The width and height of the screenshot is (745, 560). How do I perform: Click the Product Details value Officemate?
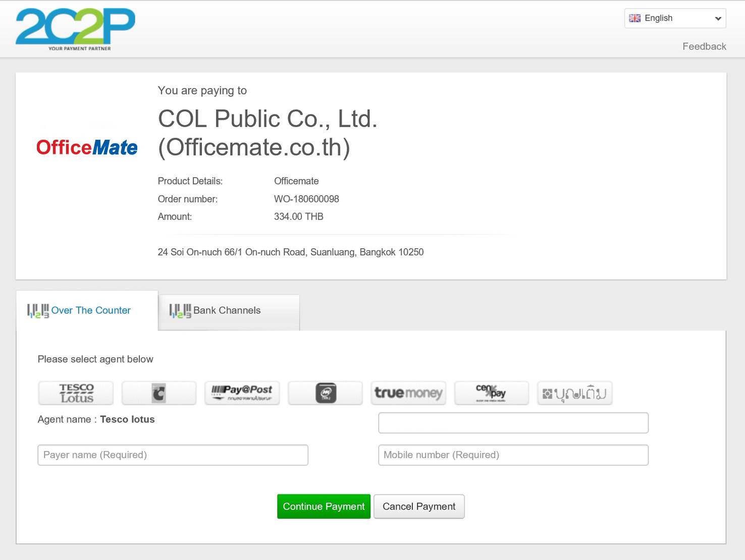(x=296, y=181)
